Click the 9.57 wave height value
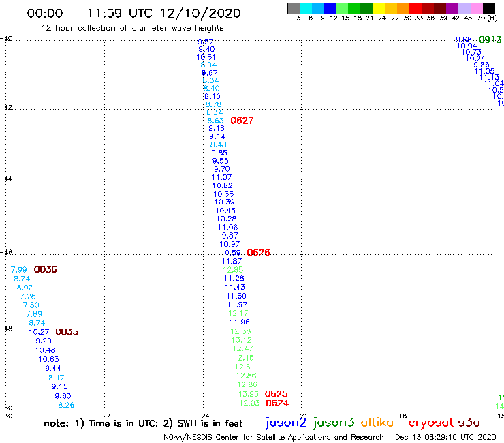504x443 pixels. pos(206,42)
